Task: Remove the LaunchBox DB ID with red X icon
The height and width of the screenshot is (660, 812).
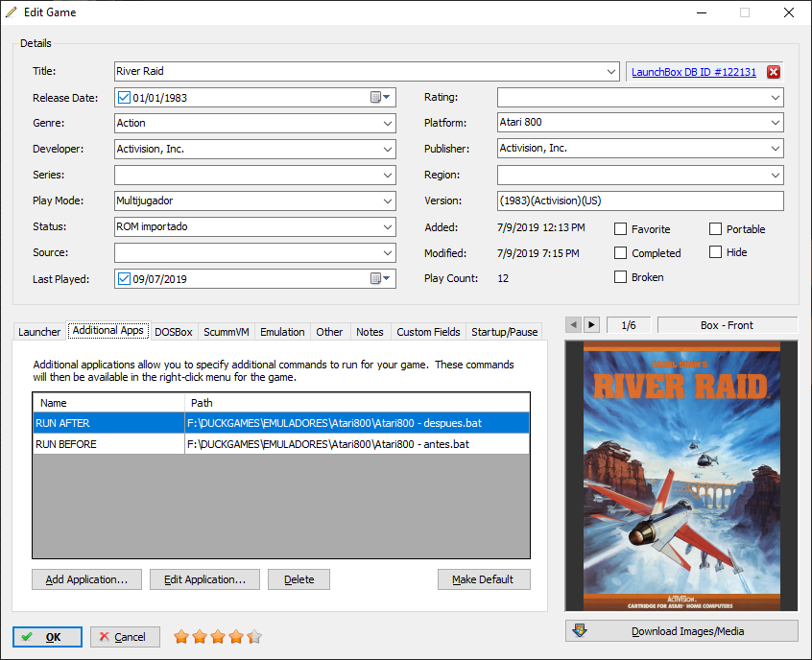Action: (x=774, y=72)
